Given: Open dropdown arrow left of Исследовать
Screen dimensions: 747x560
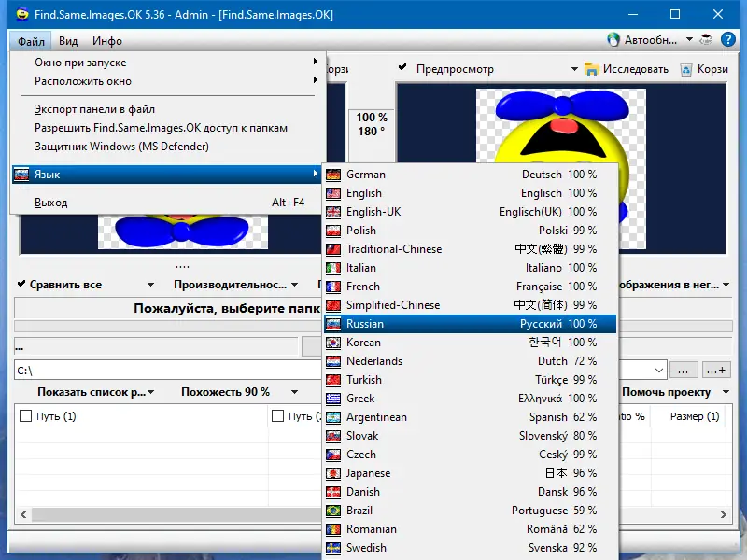Looking at the screenshot, I should pyautogui.click(x=574, y=69).
